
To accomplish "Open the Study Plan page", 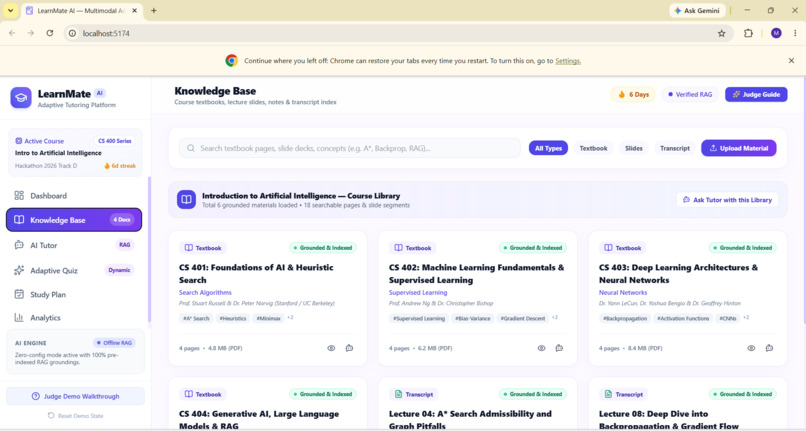I will click(x=74, y=294).
